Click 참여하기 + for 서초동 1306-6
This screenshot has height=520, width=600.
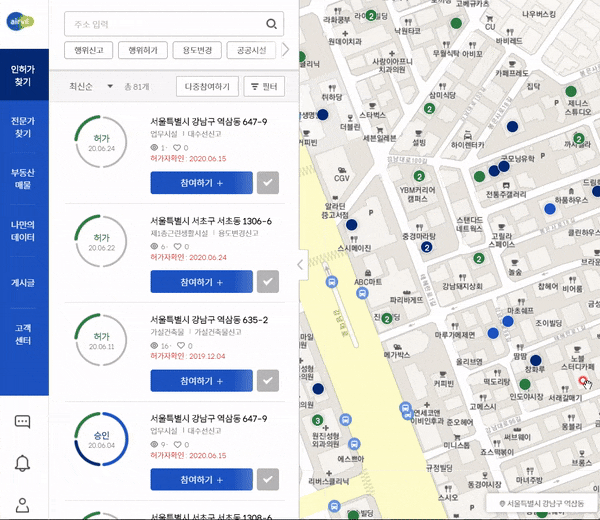coord(202,282)
